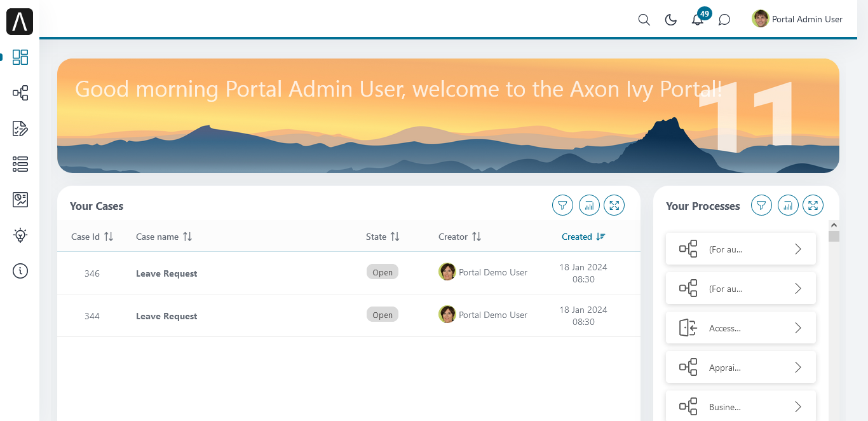Toggle sorting on the Created column

583,237
